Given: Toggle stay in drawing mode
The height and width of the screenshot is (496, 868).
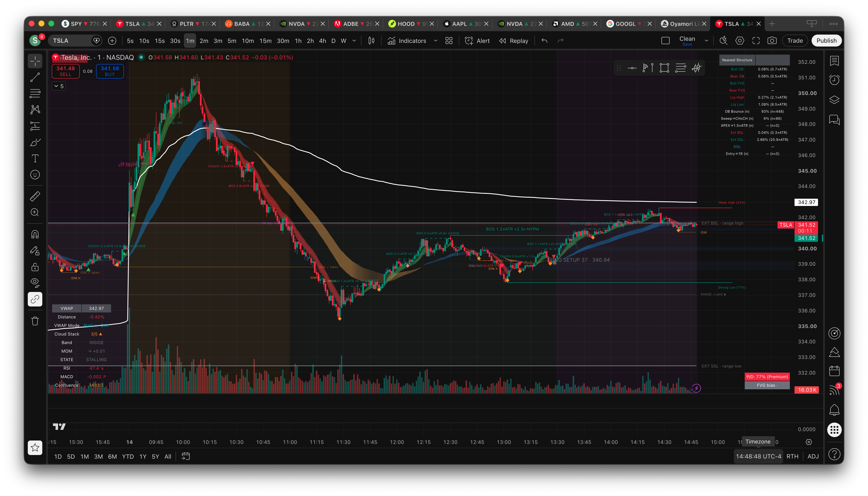Looking at the screenshot, I should click(35, 251).
